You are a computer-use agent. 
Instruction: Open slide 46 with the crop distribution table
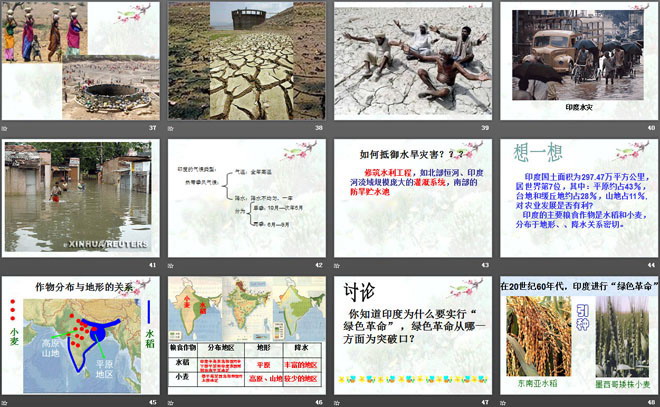point(245,334)
